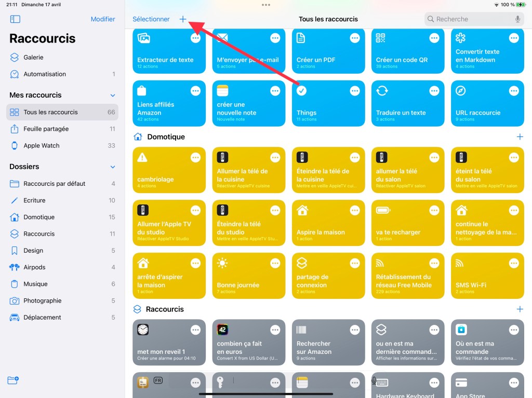Viewport: 532px width, 398px height.
Task: Open the Photographie folder
Action: point(43,301)
